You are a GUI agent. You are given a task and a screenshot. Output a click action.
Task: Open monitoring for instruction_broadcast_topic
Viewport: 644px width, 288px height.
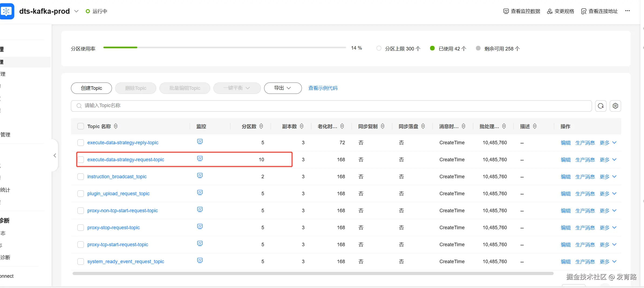[x=200, y=176]
